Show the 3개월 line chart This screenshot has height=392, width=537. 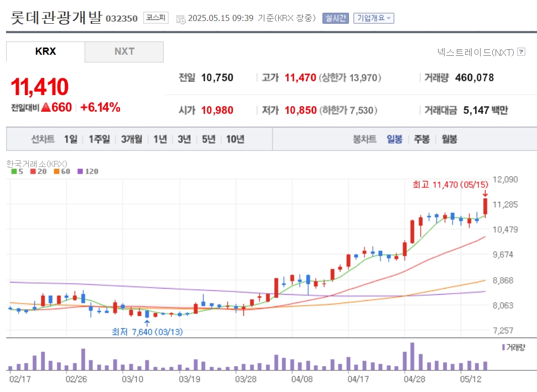point(132,139)
